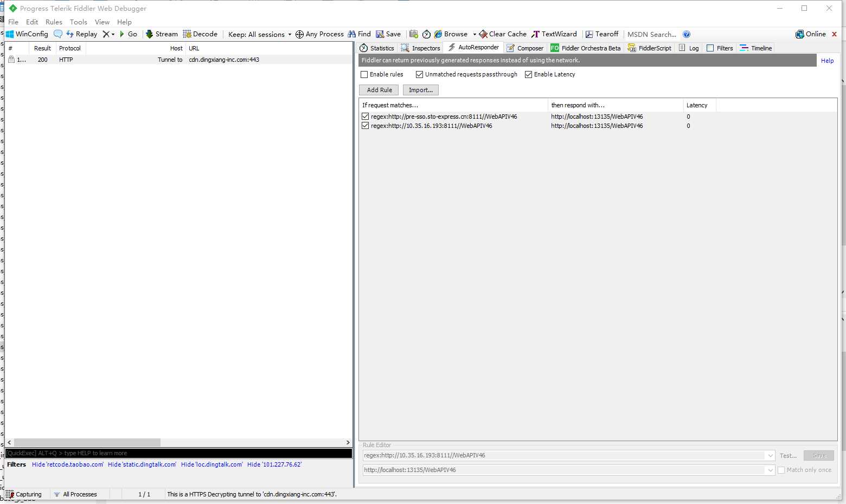
Task: Click Hide '101.227.76.62' filter link
Action: (x=274, y=464)
